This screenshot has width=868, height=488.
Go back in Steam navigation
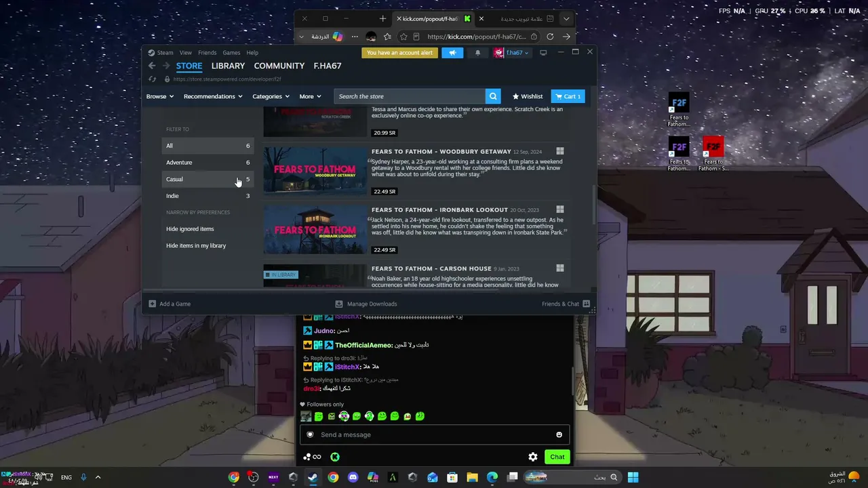[152, 66]
